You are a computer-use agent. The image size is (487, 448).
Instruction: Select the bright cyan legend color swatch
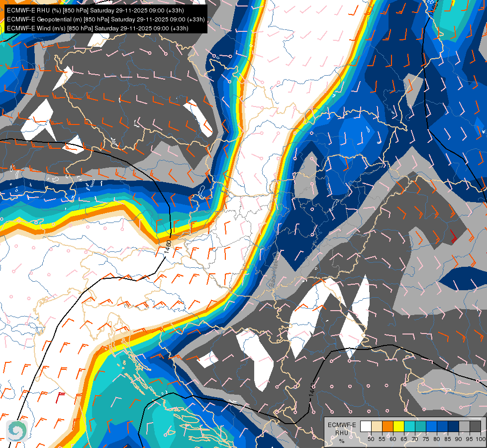(x=410, y=426)
